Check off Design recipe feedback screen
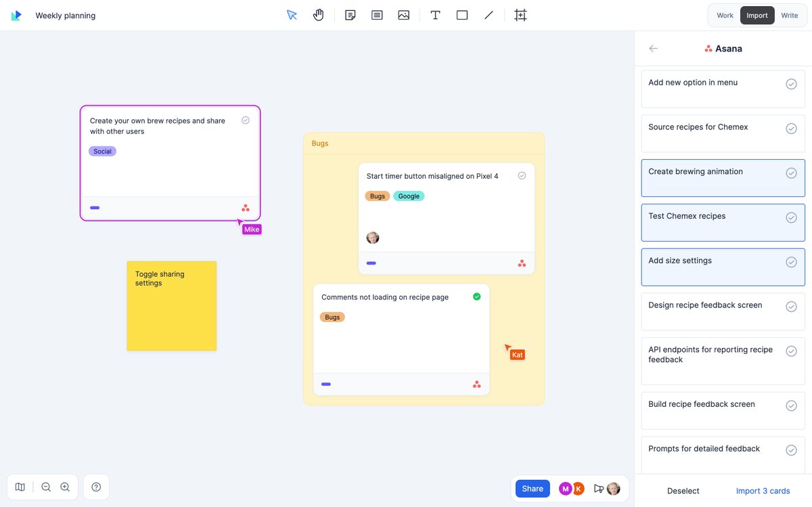This screenshot has width=812, height=507. pos(791,307)
